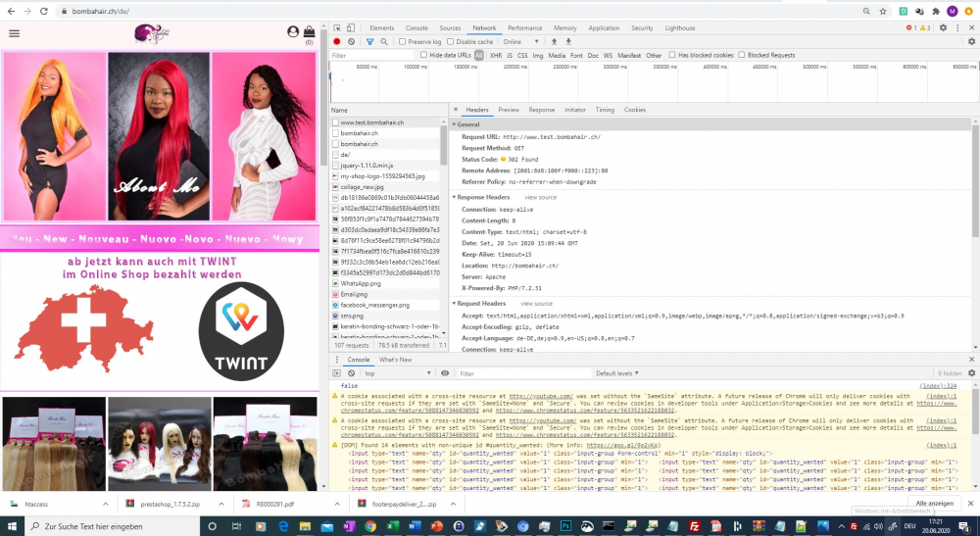Click the import HAR upload arrow icon
Viewport: 980px width, 536px height.
point(554,42)
